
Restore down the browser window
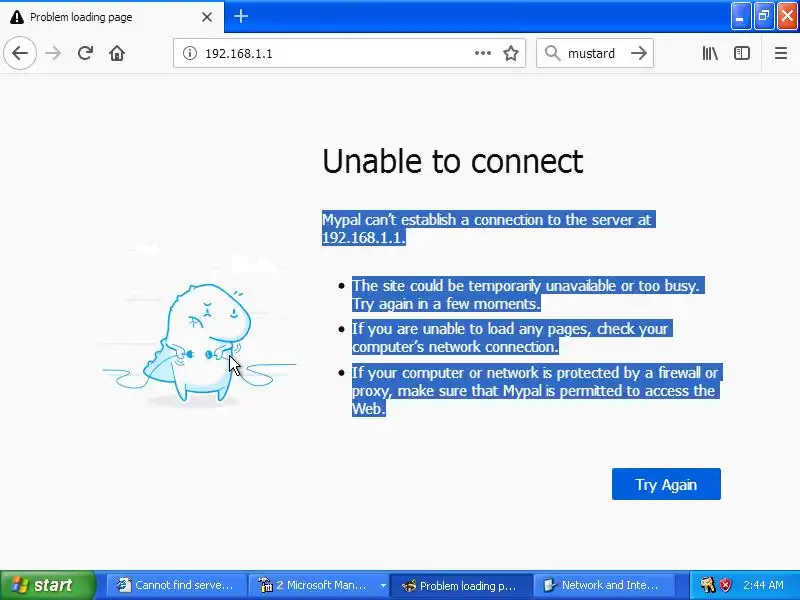(x=764, y=16)
